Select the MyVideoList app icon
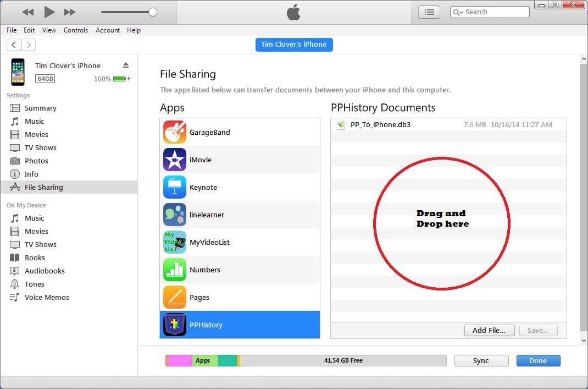588x389 pixels. coord(175,242)
